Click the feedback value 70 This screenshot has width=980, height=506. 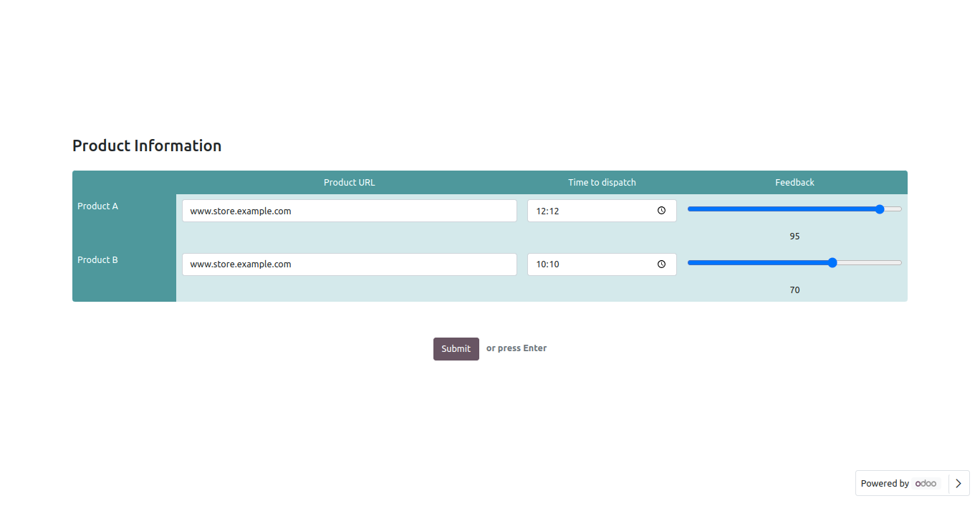(x=794, y=290)
